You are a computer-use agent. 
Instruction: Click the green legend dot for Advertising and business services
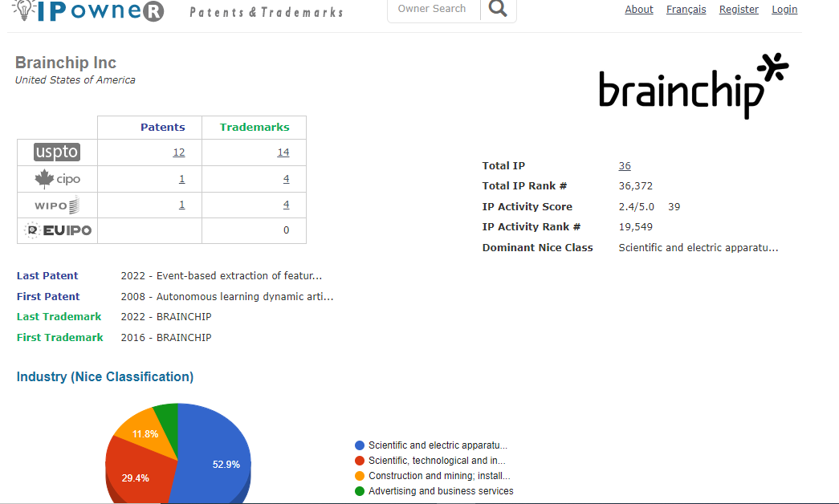[360, 491]
